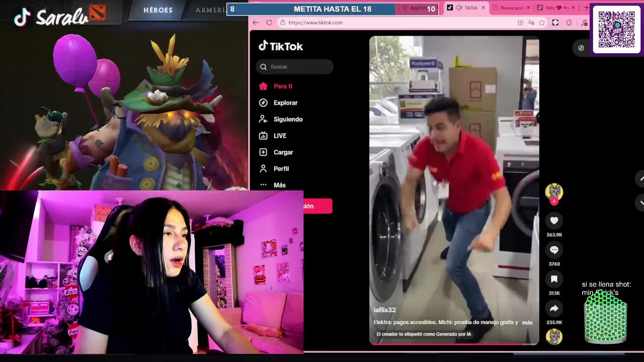Open the Para ti home feed

pyautogui.click(x=275, y=86)
